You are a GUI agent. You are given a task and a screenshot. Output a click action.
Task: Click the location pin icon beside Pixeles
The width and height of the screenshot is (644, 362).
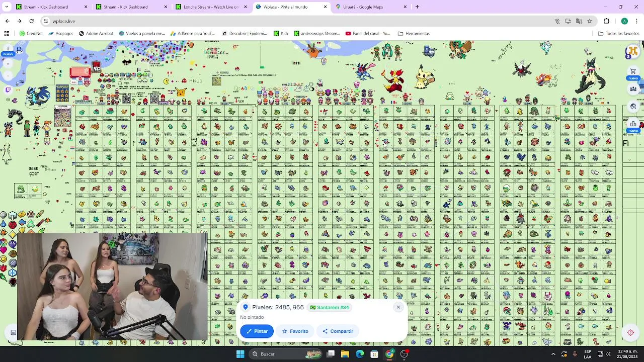click(x=246, y=307)
